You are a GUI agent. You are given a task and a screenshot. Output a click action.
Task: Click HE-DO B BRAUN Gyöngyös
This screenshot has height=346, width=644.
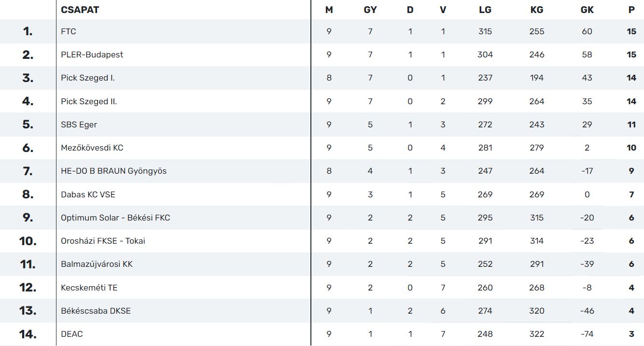(113, 171)
